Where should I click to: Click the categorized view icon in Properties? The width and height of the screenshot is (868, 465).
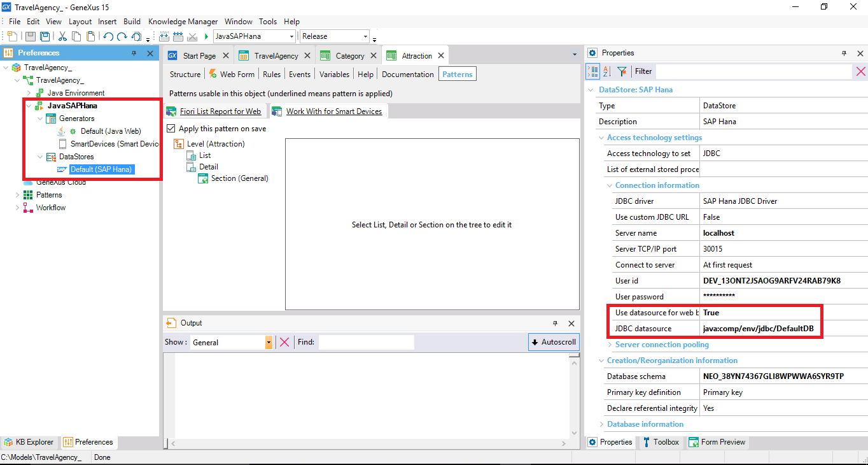coord(592,71)
